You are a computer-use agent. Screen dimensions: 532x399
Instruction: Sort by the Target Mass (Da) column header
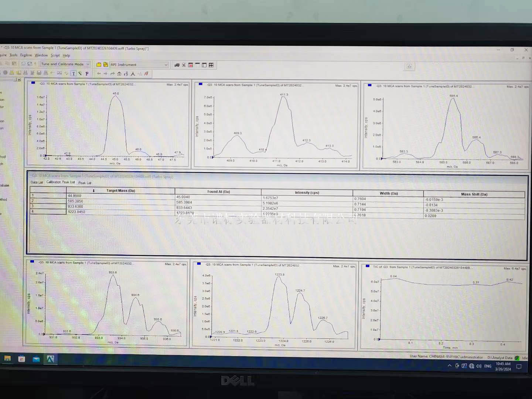click(120, 191)
